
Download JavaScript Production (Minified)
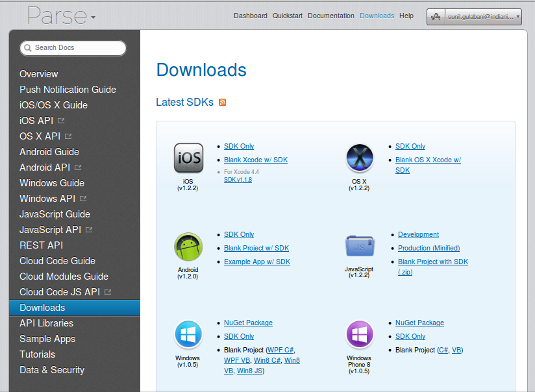pyautogui.click(x=429, y=248)
